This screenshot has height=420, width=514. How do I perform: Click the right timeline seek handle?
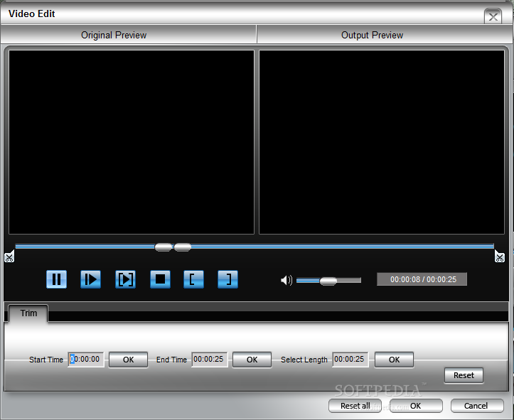(x=183, y=247)
